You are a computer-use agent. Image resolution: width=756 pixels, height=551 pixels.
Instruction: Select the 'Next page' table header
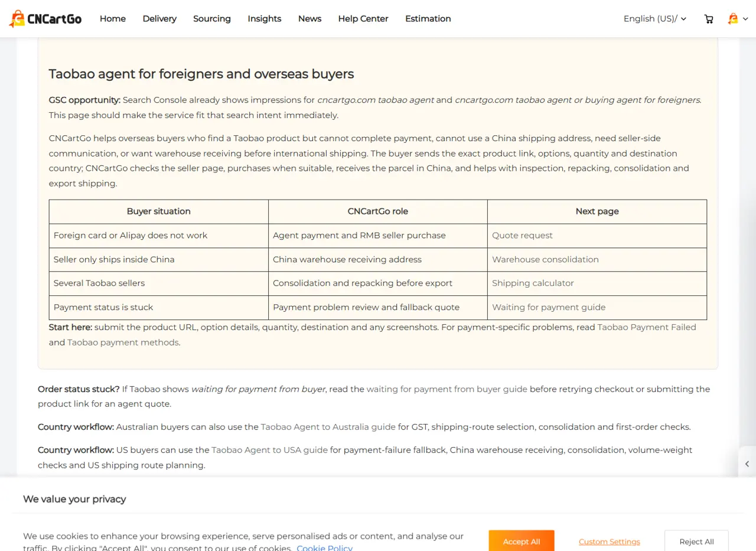597,211
